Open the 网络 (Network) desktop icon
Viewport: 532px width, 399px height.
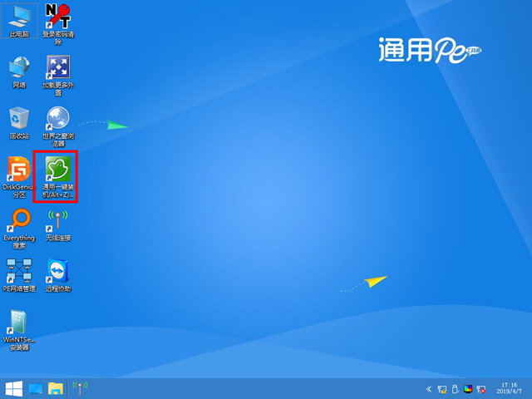[x=18, y=68]
